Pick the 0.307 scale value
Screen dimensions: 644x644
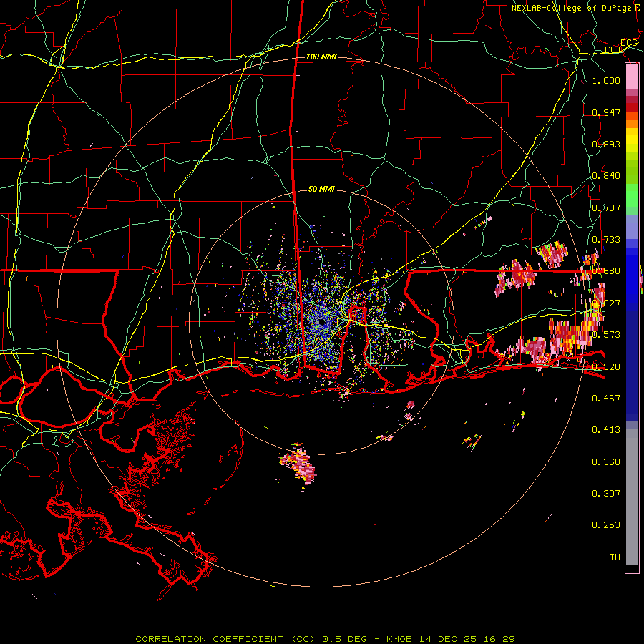click(x=606, y=494)
